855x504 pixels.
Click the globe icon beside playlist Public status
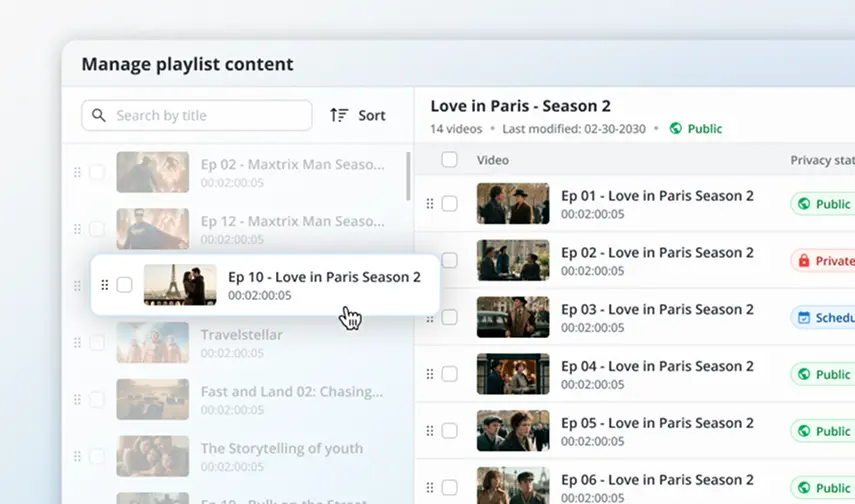(x=676, y=128)
